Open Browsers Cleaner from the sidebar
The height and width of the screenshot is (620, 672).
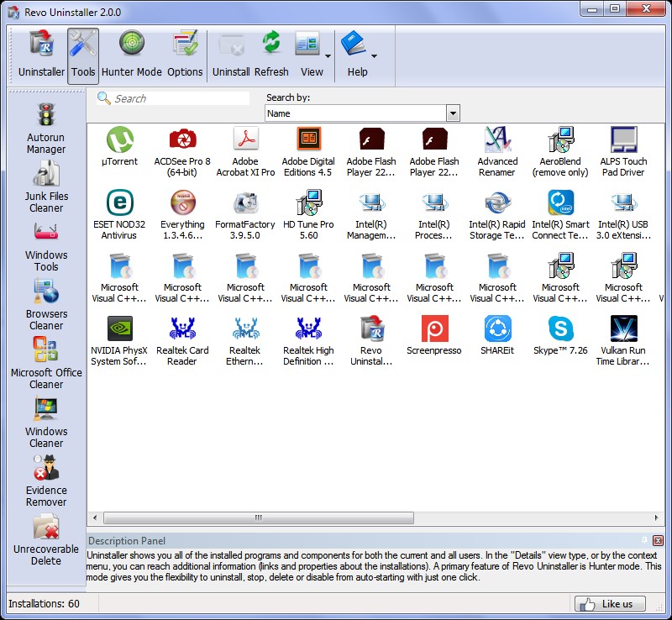point(45,304)
